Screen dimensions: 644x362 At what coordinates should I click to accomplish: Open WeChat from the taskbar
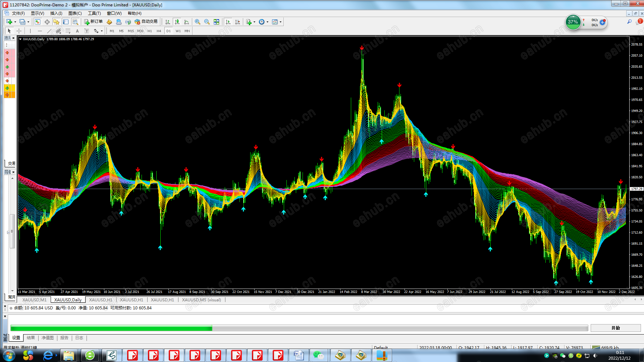pos(318,355)
